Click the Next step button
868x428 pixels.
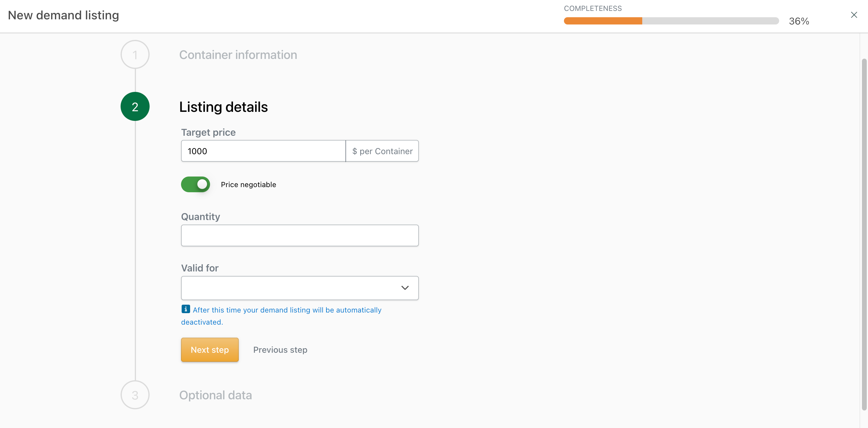coord(210,350)
